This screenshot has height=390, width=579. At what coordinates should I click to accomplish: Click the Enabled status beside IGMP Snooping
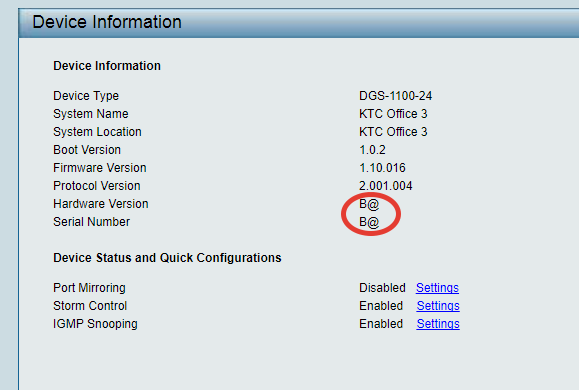[x=381, y=324]
